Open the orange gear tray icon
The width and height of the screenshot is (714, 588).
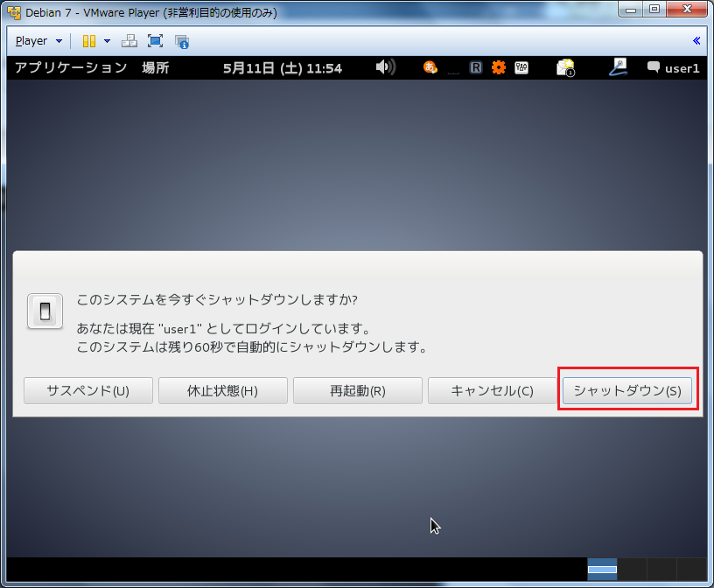(x=499, y=67)
